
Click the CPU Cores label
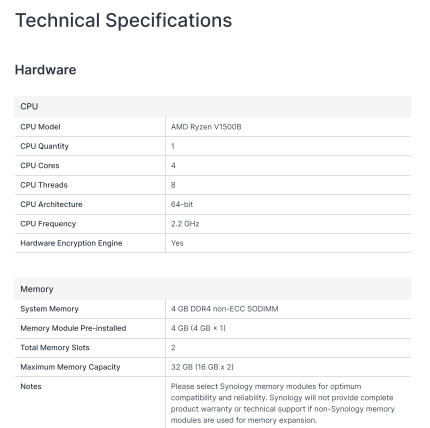click(x=40, y=166)
